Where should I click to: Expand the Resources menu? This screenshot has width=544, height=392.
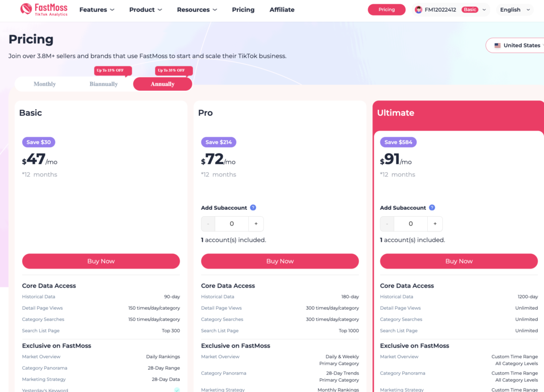pyautogui.click(x=197, y=10)
